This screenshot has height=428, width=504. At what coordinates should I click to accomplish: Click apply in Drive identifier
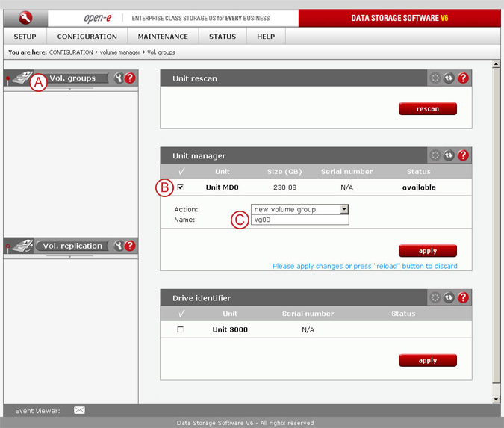428,360
